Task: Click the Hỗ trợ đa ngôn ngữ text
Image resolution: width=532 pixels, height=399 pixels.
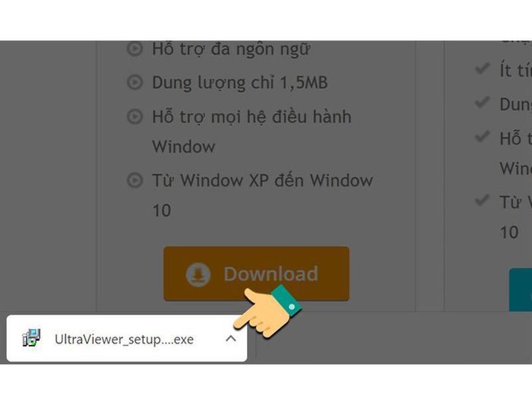Action: 231,49
